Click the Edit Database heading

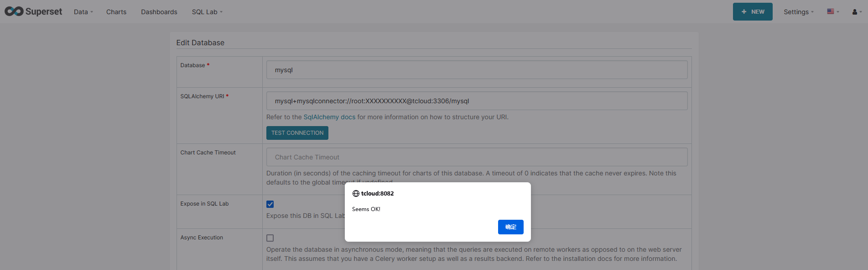point(200,42)
